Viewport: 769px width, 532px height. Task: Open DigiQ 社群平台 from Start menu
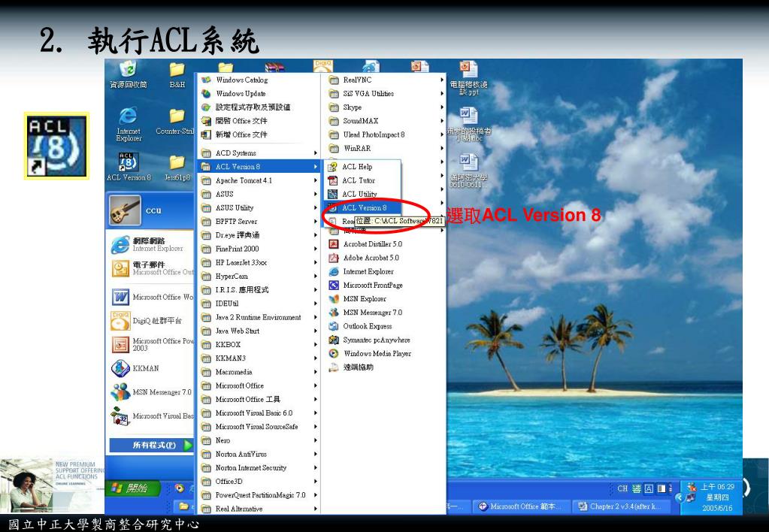pyautogui.click(x=152, y=321)
